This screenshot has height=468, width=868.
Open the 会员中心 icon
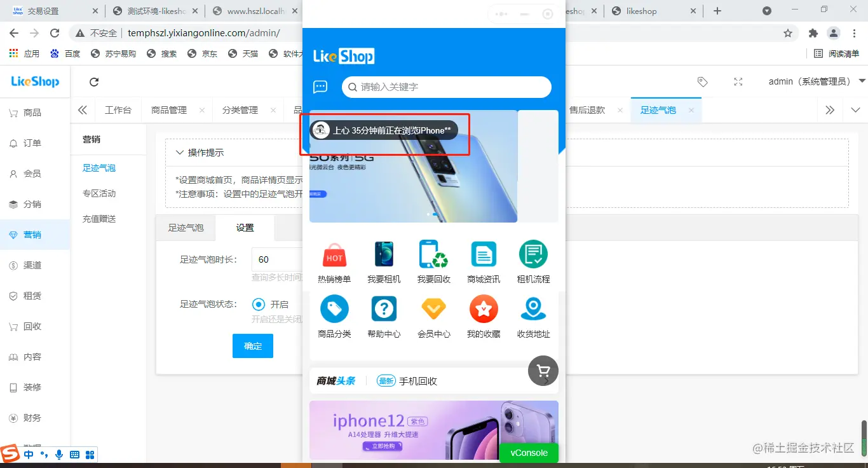[433, 310]
